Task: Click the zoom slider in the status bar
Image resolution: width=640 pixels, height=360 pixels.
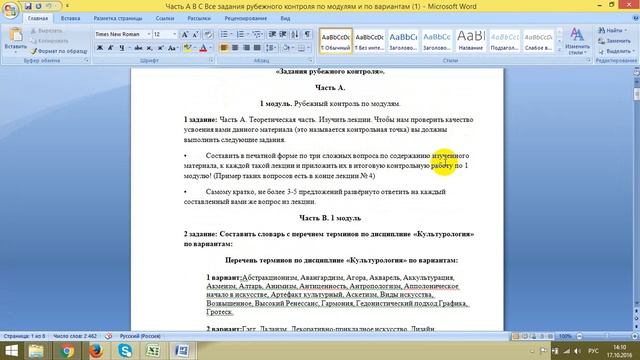Action: pyautogui.click(x=607, y=336)
